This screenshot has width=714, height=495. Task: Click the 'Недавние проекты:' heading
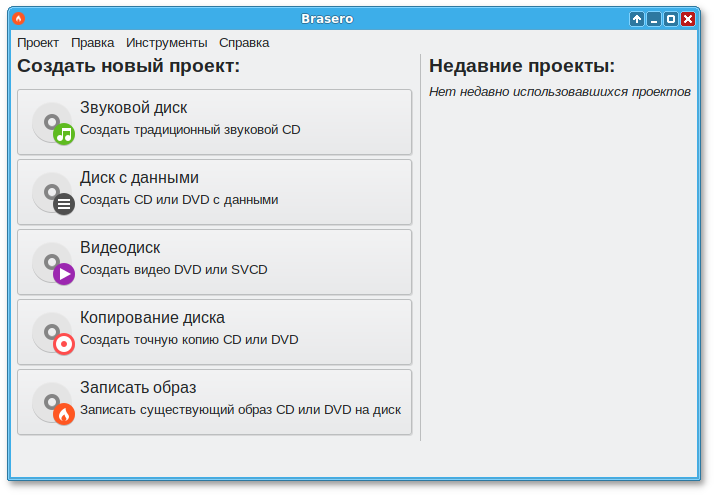522,66
